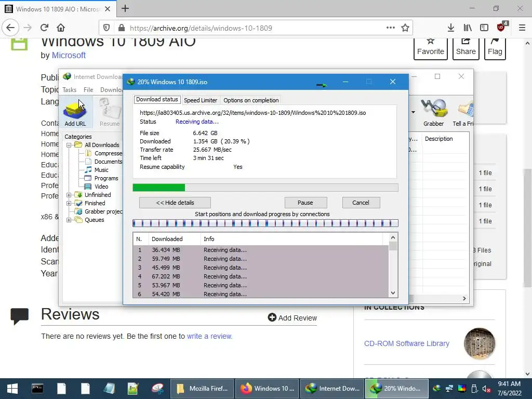532x399 pixels.
Task: Switch to Internet Download Manager taskbar button
Action: 332,389
